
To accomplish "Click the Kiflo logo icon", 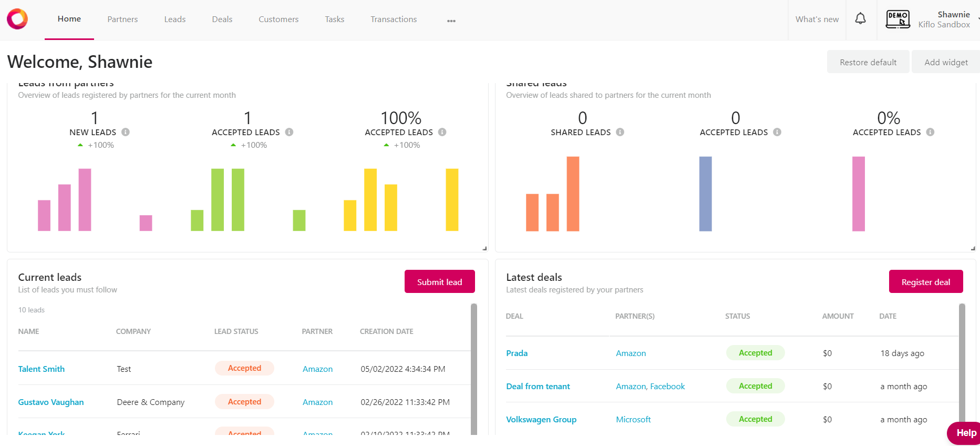I will [x=17, y=19].
